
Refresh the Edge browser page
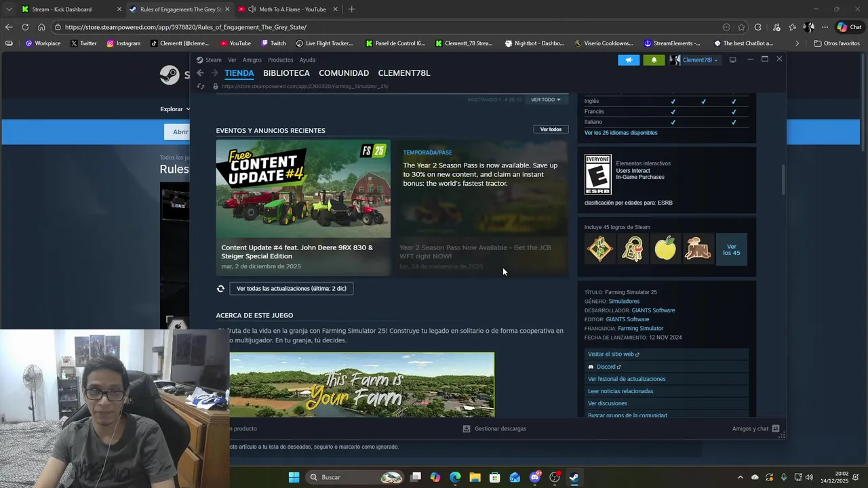click(x=25, y=27)
